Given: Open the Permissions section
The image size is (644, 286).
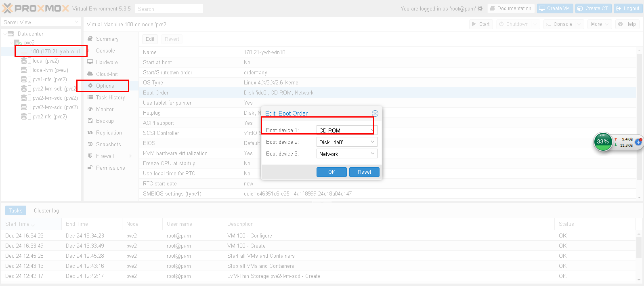Looking at the screenshot, I should pos(110,168).
